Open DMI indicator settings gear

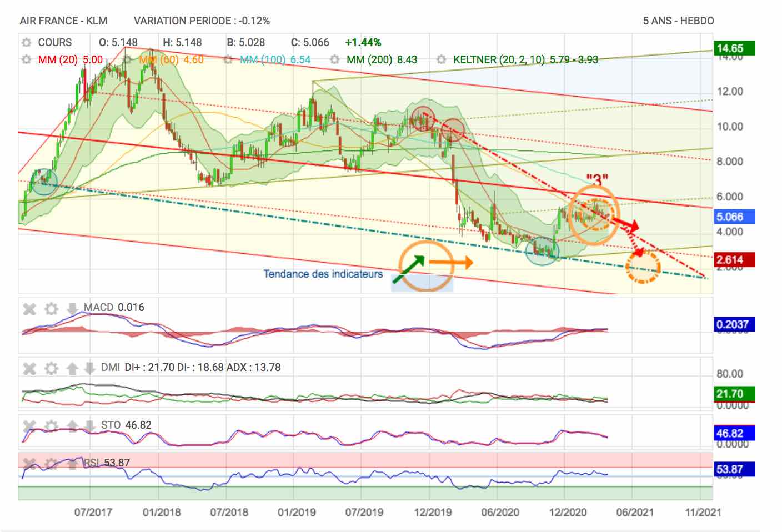(x=51, y=369)
